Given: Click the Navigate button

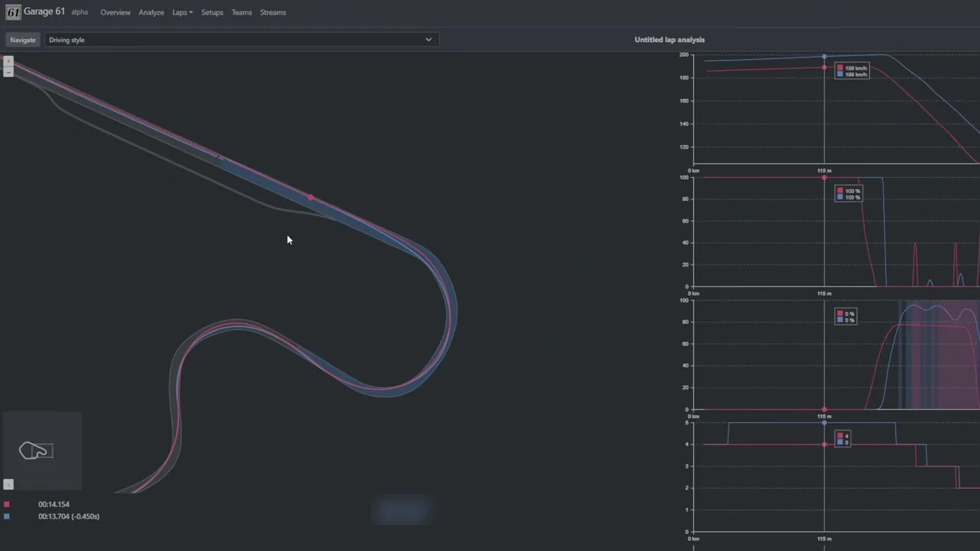Looking at the screenshot, I should click(x=22, y=40).
